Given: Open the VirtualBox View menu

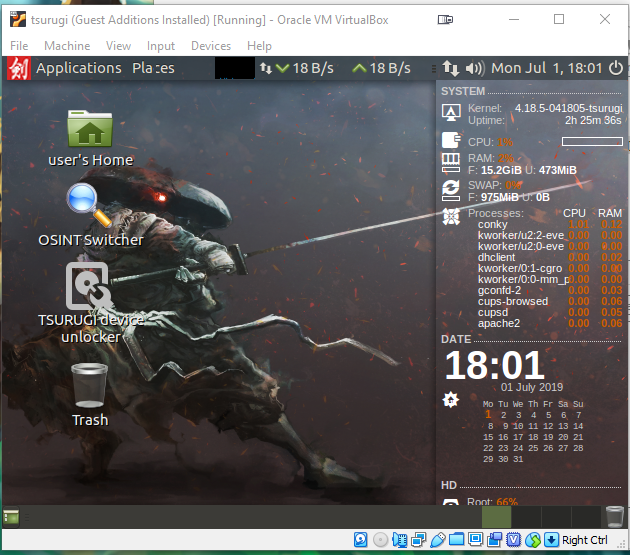Looking at the screenshot, I should tap(118, 46).
